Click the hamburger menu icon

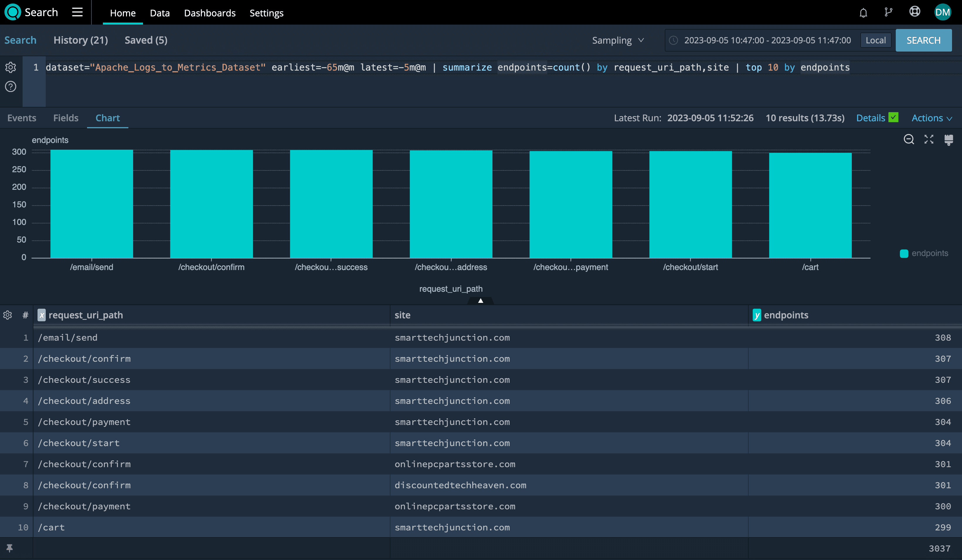point(77,12)
